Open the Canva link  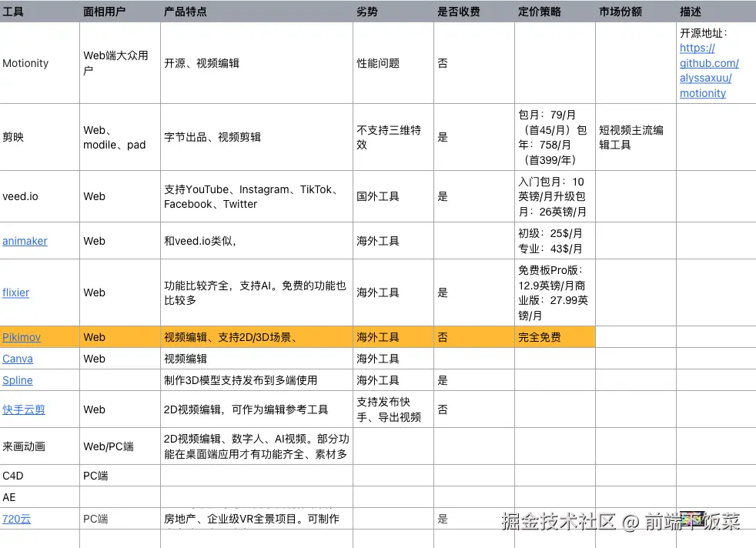18,359
